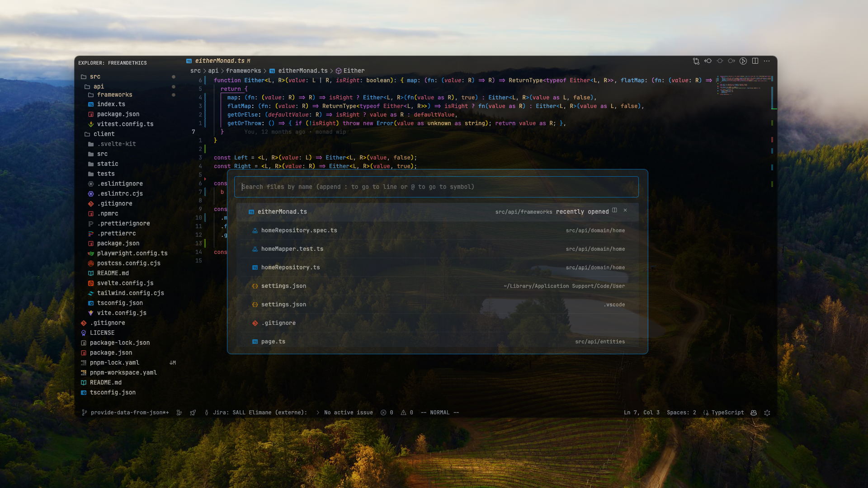Screen dimensions: 868x488
Task: Remove eitherMonad.ts from recently opened
Action: [625, 210]
